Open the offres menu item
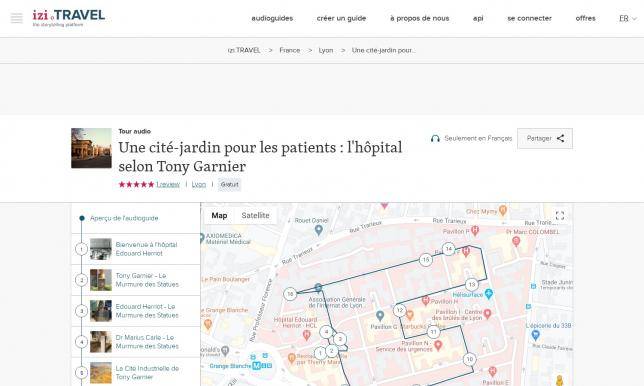Screen dimensions: 644x386 pos(585,18)
